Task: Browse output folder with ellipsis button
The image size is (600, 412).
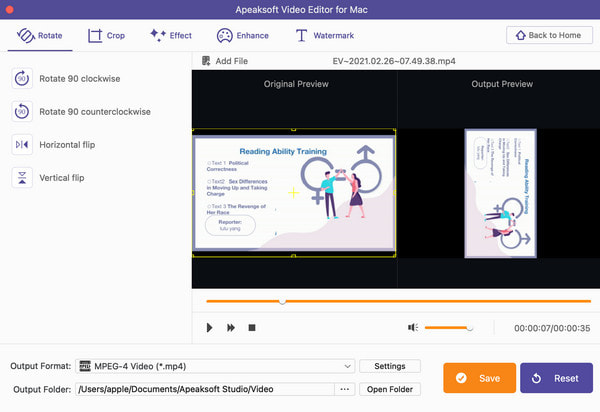Action: tap(345, 389)
